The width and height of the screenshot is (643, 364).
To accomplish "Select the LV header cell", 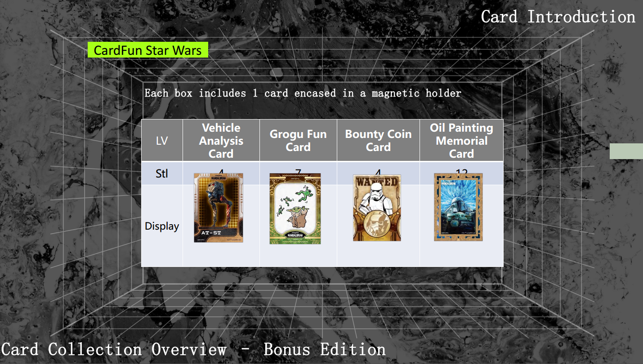I will (162, 140).
